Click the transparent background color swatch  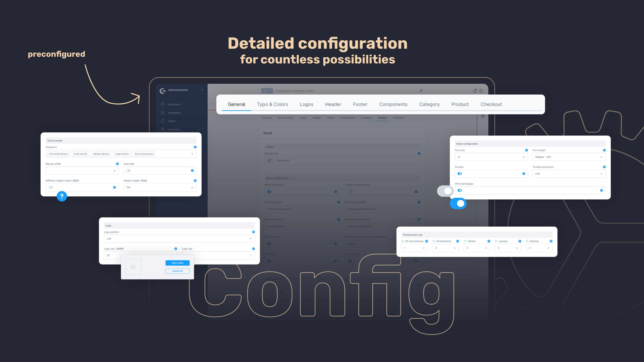pyautogui.click(x=269, y=160)
